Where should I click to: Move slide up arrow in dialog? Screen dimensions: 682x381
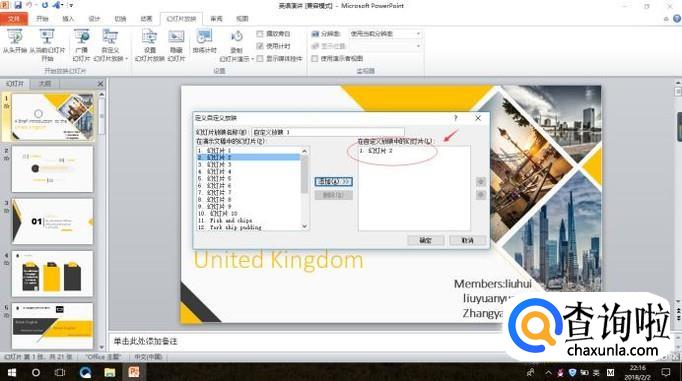pyautogui.click(x=481, y=181)
